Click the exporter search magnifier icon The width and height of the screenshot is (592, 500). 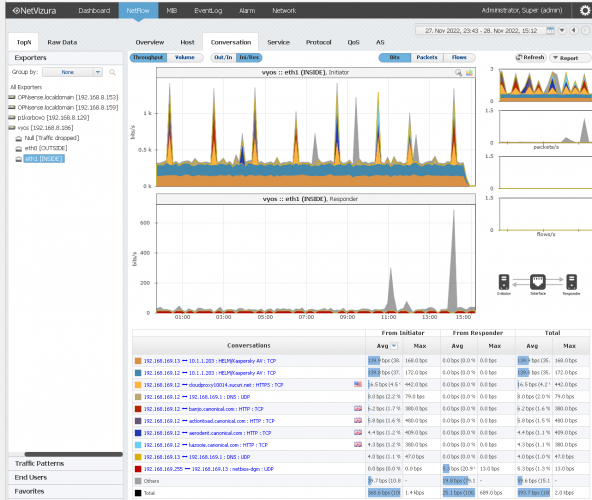click(112, 72)
